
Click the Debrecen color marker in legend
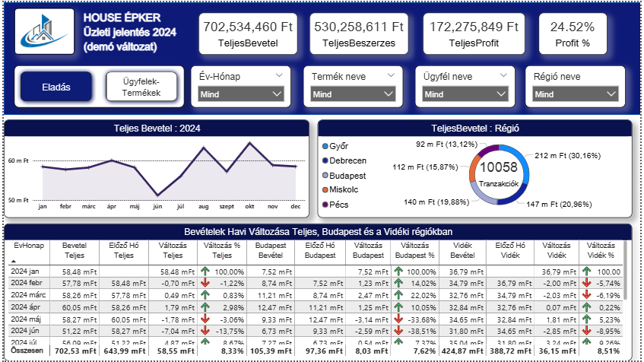click(325, 160)
